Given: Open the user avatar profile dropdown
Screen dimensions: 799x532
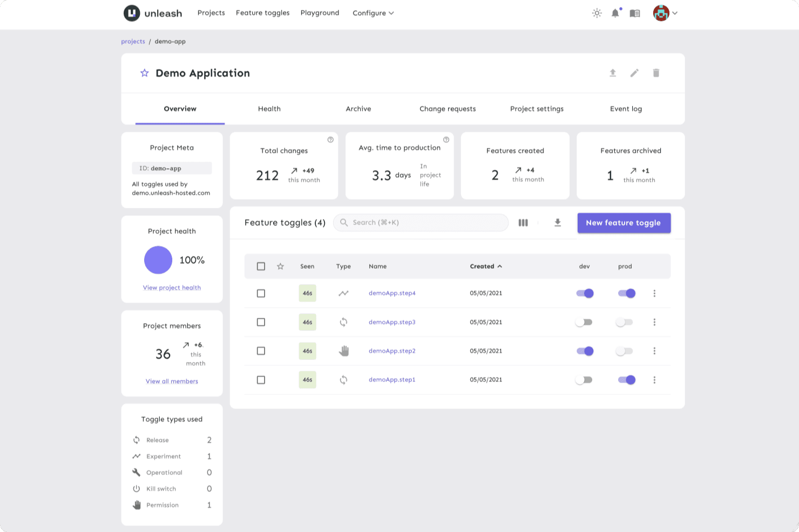Looking at the screenshot, I should pos(665,13).
